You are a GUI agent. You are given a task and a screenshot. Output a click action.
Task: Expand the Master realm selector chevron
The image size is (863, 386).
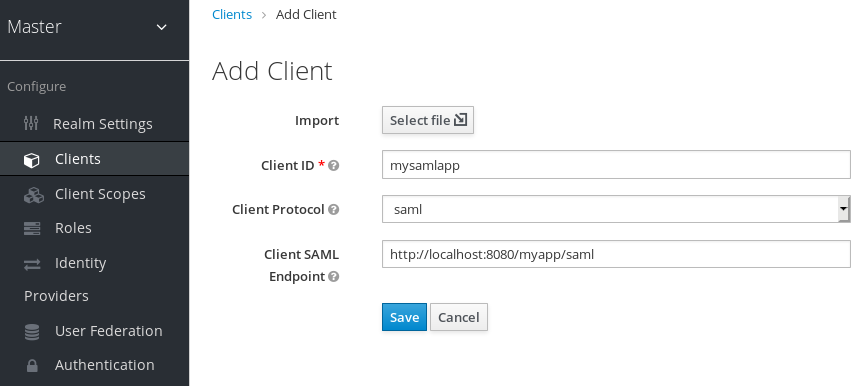[162, 27]
